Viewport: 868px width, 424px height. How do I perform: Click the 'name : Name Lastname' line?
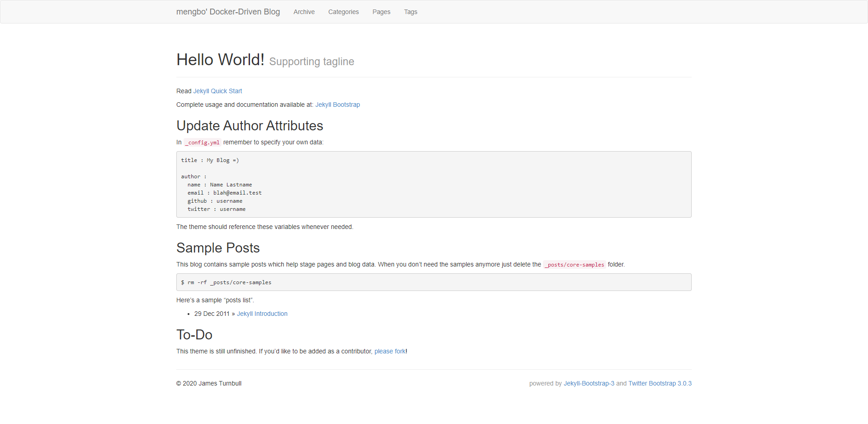point(220,185)
